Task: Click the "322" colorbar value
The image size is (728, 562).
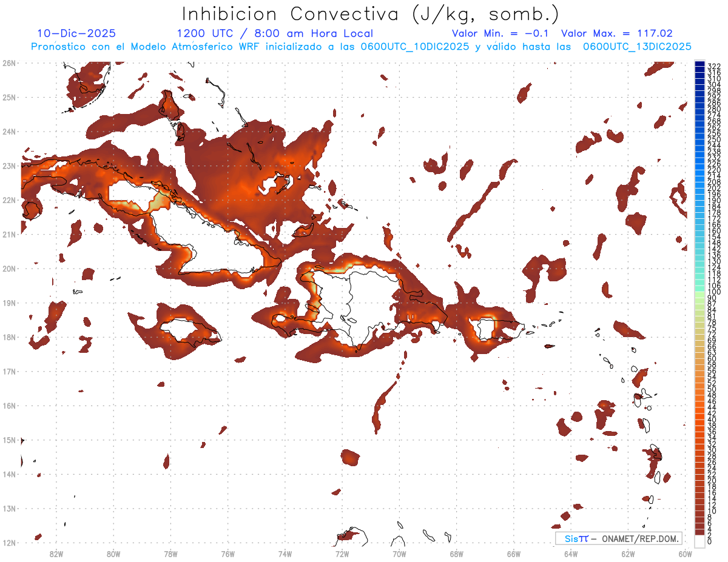Action: [714, 66]
